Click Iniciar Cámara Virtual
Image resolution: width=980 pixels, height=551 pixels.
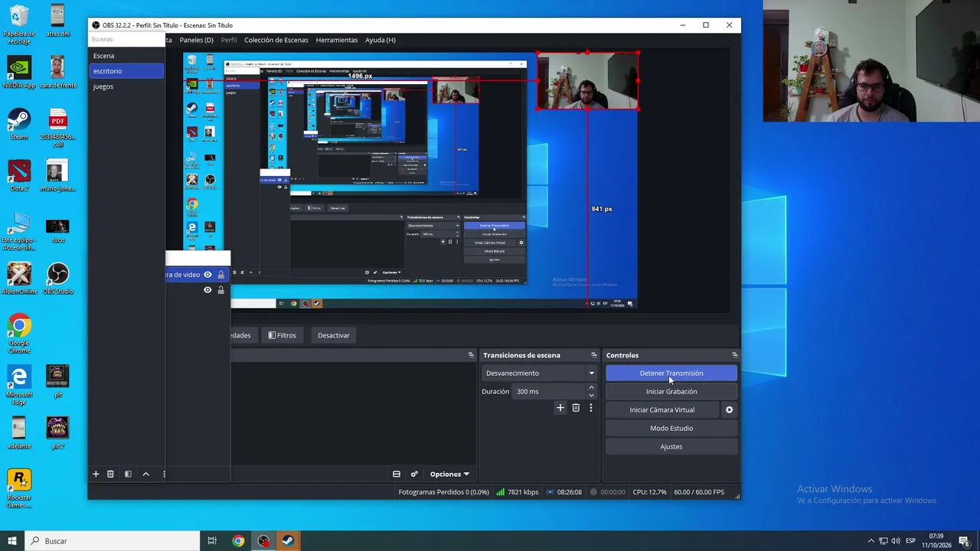(662, 410)
